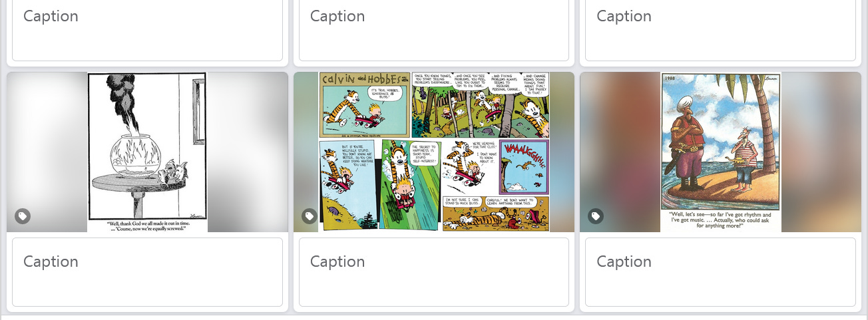Click Caption field below island comic
Image resolution: width=868 pixels, height=320 pixels.
click(720, 272)
